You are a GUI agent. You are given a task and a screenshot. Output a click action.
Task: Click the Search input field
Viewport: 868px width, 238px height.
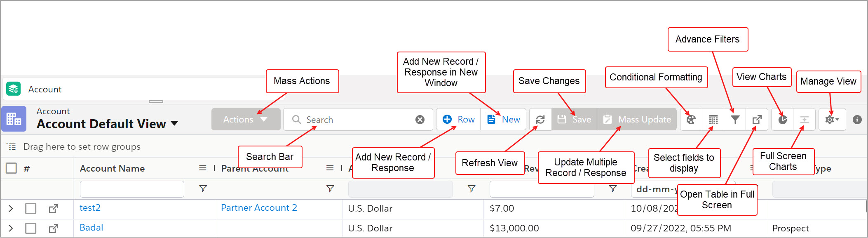point(354,120)
